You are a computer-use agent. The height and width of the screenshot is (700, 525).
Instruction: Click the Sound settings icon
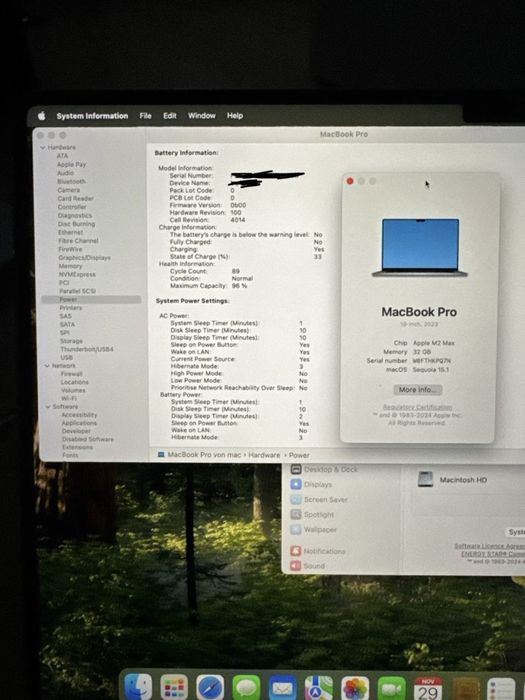click(296, 566)
